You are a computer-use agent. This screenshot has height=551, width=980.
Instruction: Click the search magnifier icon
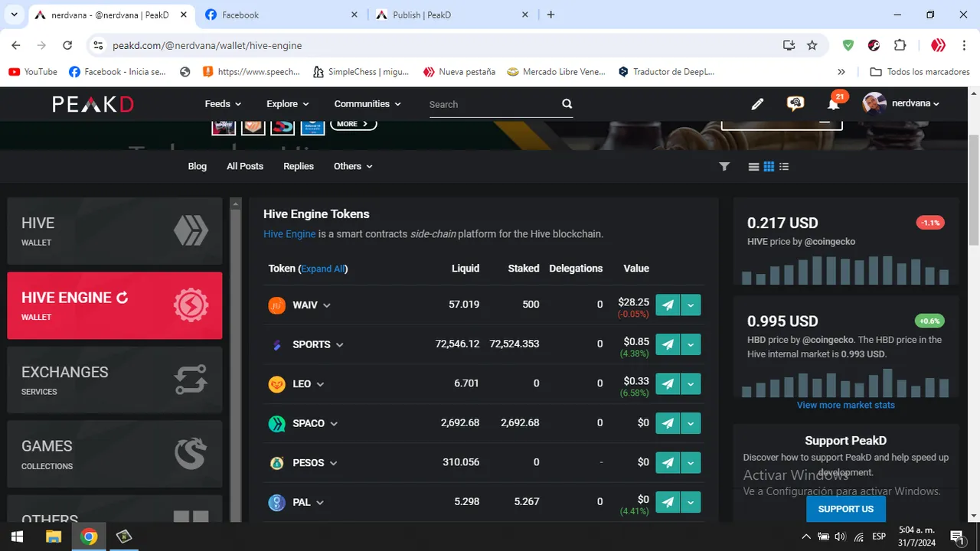(567, 104)
